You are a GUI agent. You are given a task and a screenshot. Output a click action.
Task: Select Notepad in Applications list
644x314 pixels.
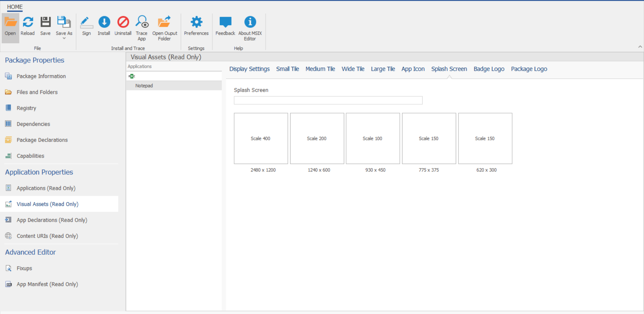[144, 86]
